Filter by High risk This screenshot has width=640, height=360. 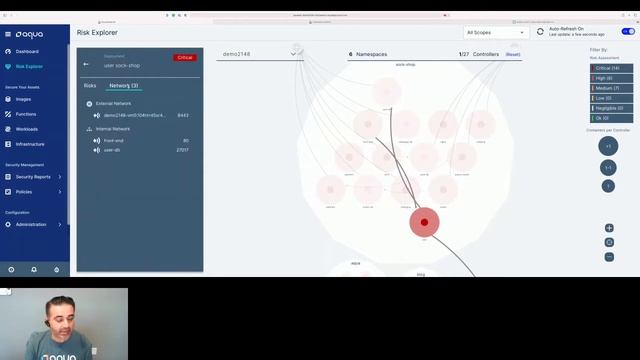pos(611,78)
